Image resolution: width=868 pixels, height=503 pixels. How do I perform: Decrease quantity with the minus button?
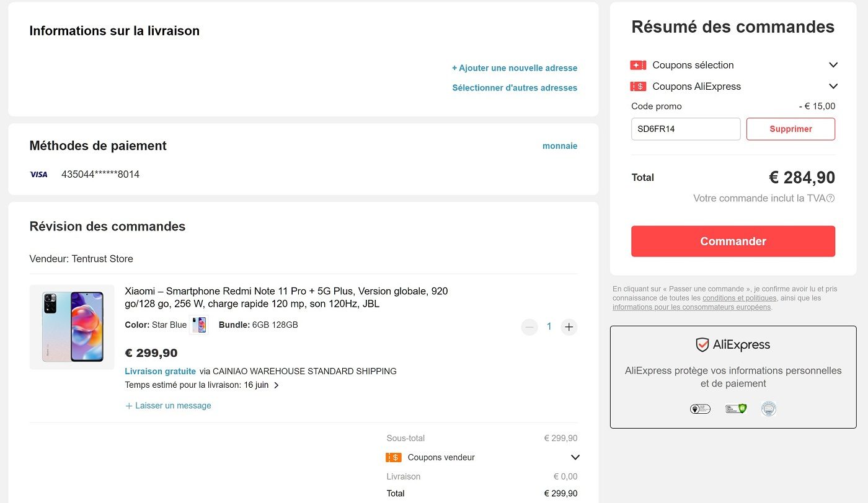pos(529,326)
